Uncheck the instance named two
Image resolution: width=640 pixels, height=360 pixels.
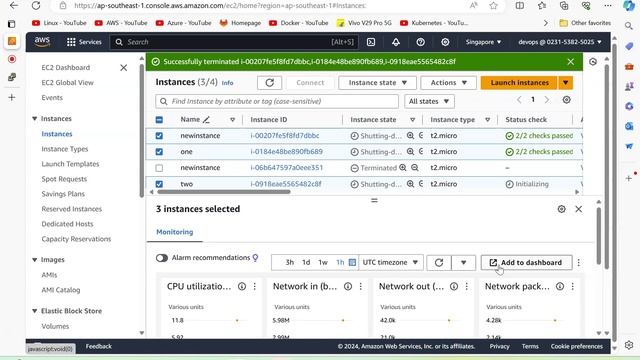pos(159,184)
